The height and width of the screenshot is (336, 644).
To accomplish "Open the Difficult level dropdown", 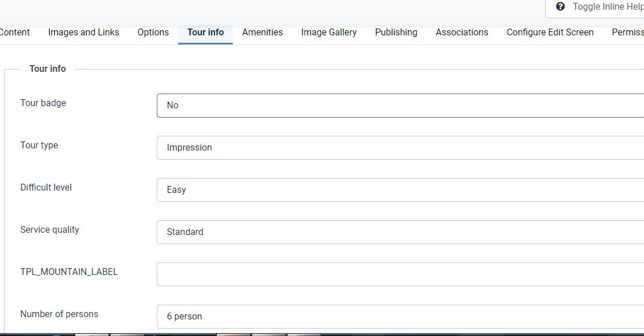I will click(x=400, y=190).
